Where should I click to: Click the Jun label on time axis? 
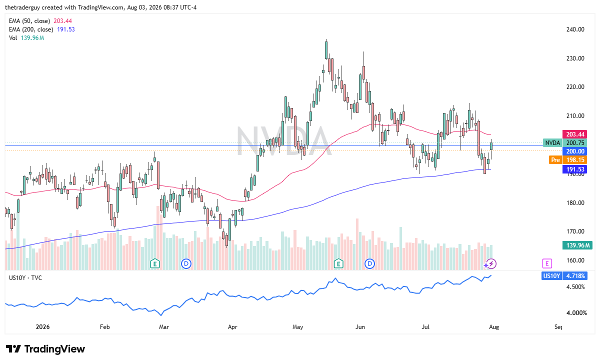(360, 327)
